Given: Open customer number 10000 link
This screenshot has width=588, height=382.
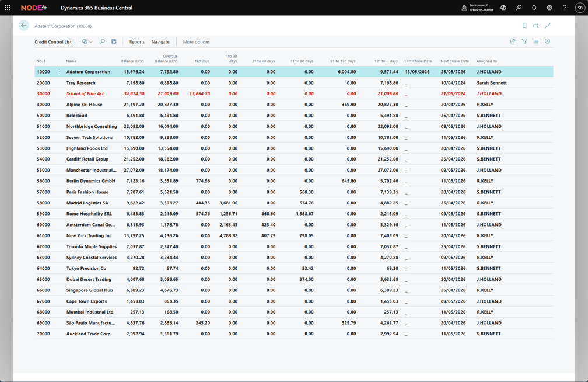Looking at the screenshot, I should point(43,72).
